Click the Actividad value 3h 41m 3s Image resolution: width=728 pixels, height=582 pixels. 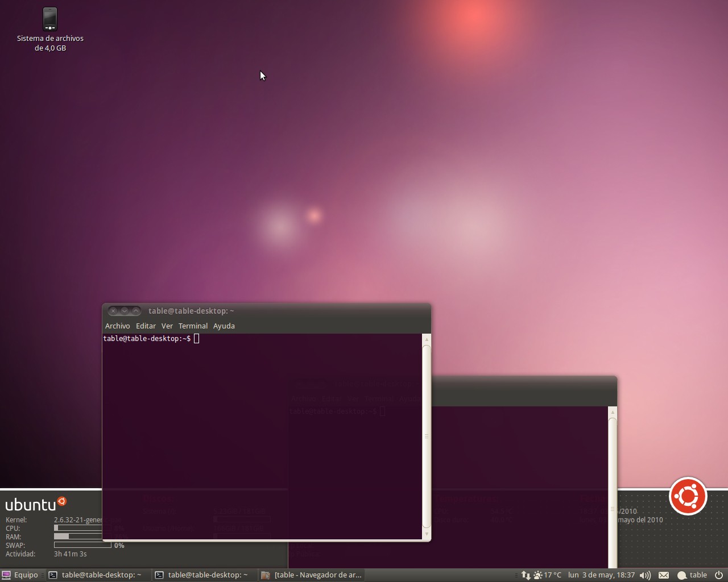click(x=70, y=554)
